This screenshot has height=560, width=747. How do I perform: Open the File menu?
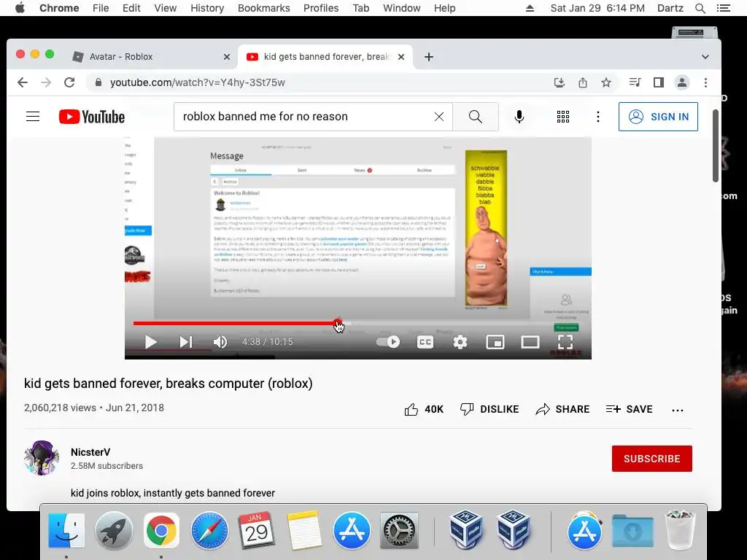[x=101, y=8]
